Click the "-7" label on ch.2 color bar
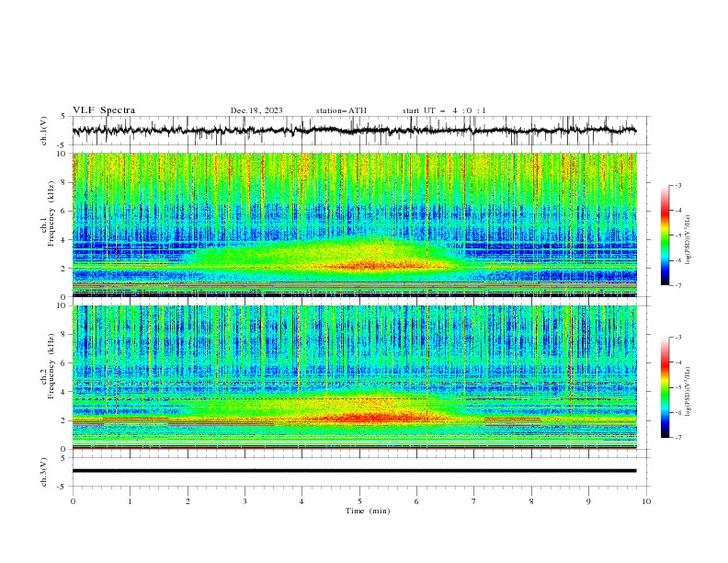Screen dimensions: 728x563 677,437
